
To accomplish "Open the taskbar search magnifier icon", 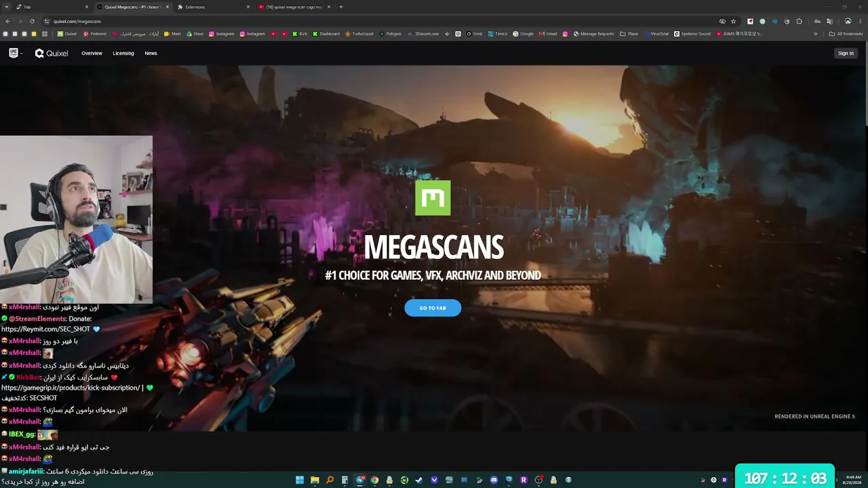I will pos(330,480).
